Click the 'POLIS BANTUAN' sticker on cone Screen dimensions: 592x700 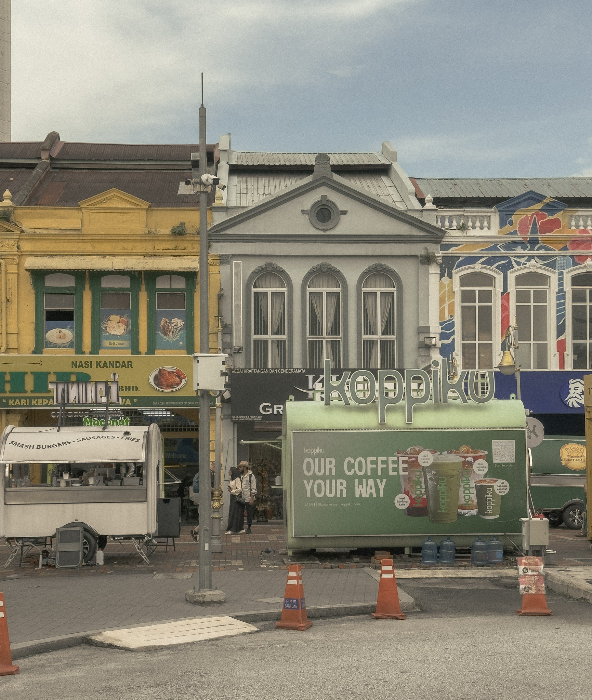click(291, 603)
